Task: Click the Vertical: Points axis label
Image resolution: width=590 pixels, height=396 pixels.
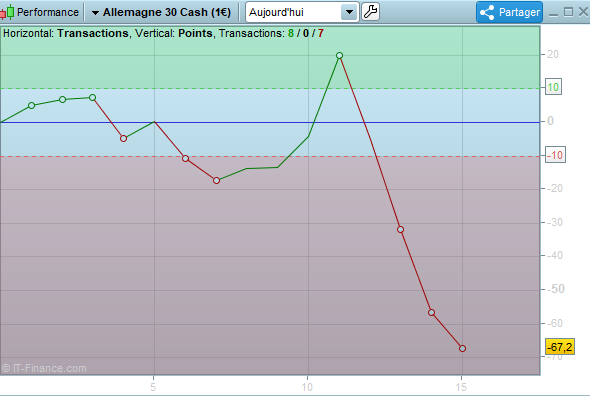Action: [x=174, y=33]
